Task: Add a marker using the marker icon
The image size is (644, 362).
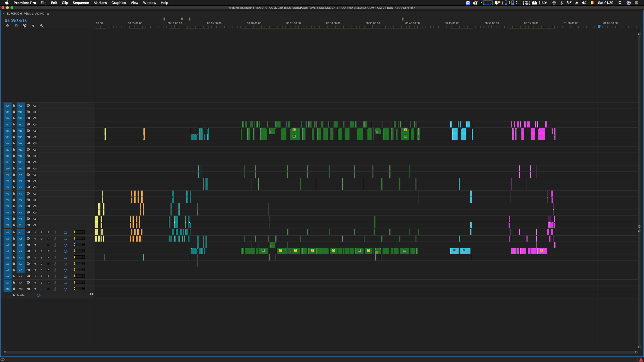Action: (x=33, y=26)
